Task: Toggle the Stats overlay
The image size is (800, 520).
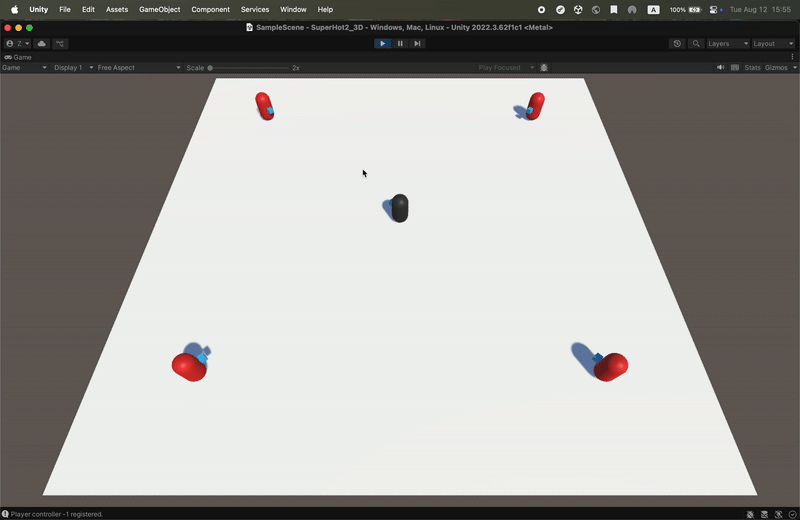Action: [x=752, y=68]
